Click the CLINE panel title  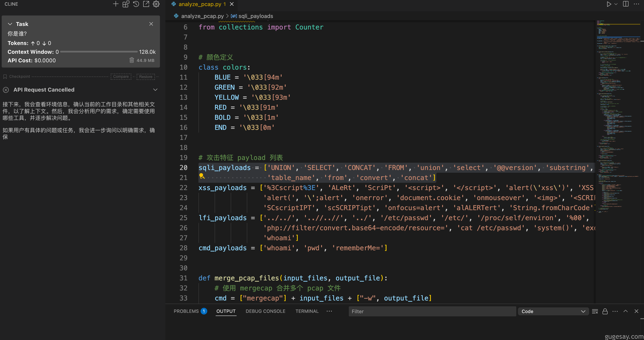(x=11, y=4)
